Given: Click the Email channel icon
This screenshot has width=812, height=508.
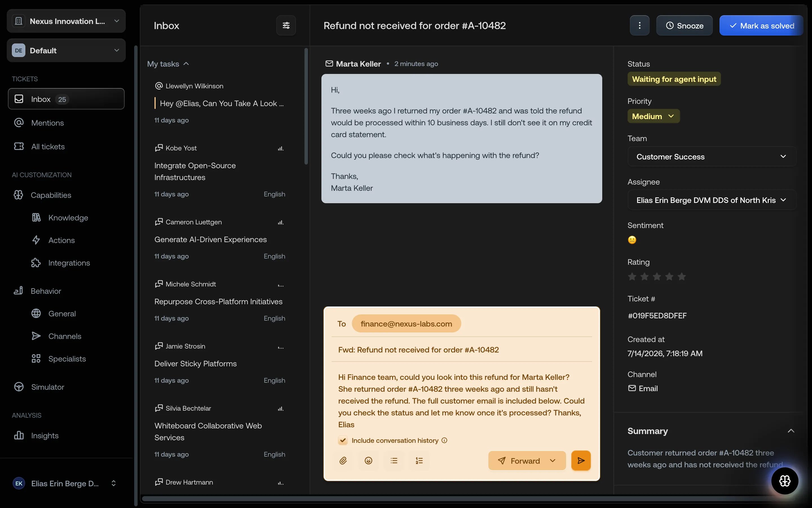Looking at the screenshot, I should (632, 388).
